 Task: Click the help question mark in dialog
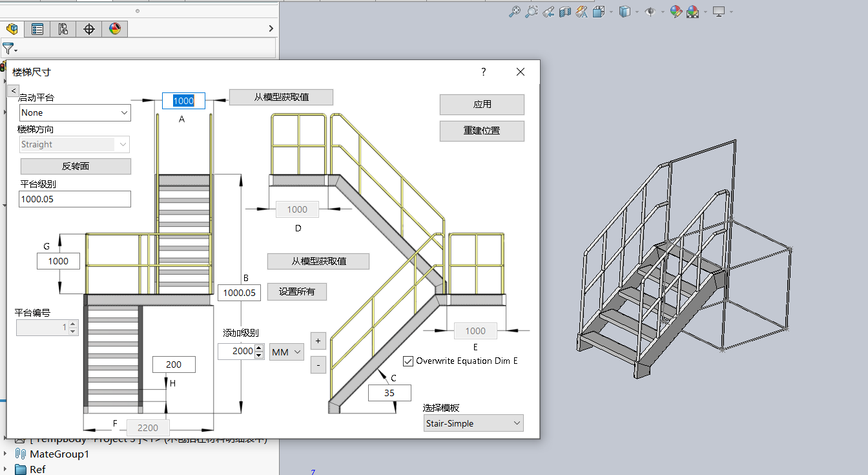coord(483,72)
